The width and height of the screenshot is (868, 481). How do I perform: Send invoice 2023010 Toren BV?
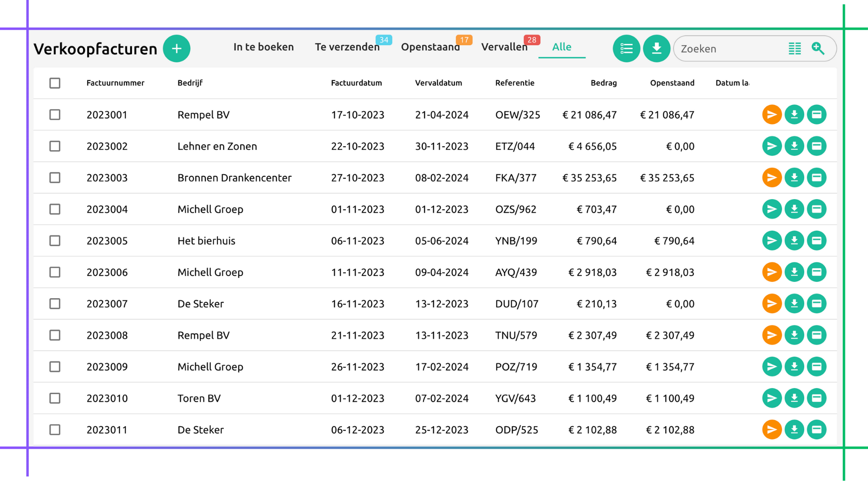tap(772, 398)
